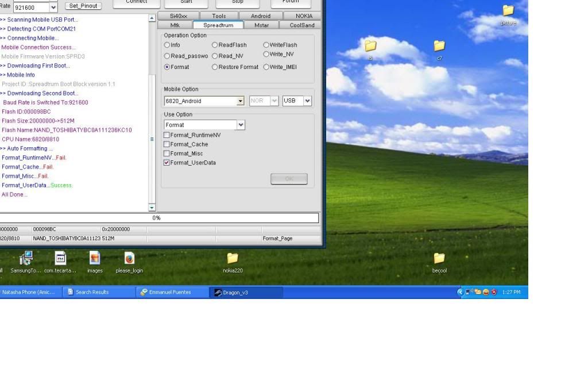The height and width of the screenshot is (368, 588).
Task: Click the Start button
Action: click(x=186, y=3)
